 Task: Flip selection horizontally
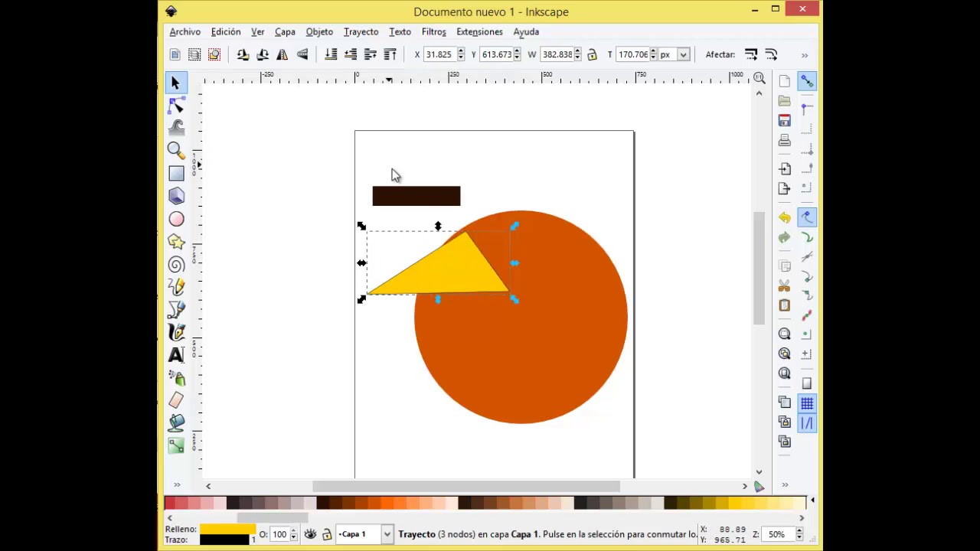tap(283, 54)
